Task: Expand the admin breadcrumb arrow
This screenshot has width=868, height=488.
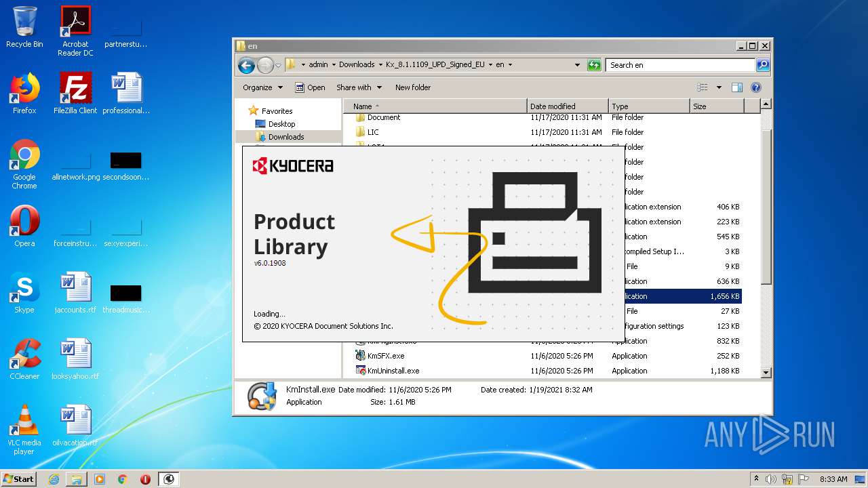Action: (x=334, y=65)
